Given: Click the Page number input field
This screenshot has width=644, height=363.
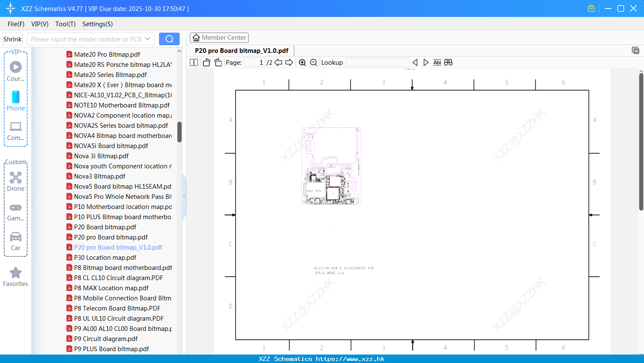Looking at the screenshot, I should pos(255,62).
